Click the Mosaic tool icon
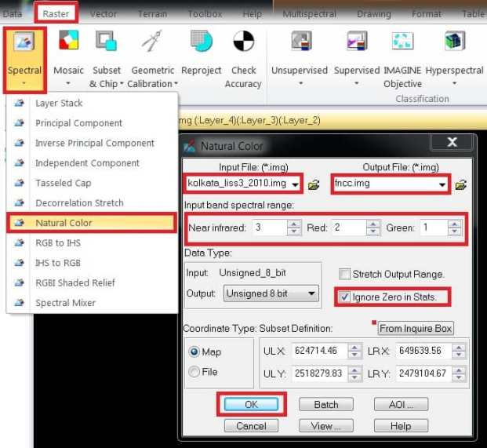 (69, 40)
